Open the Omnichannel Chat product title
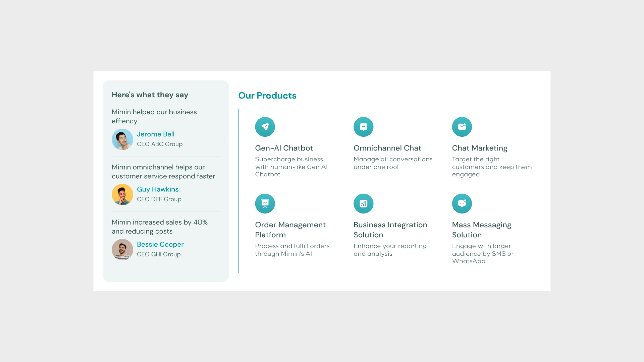Viewport: 644px width, 362px height. click(x=387, y=148)
